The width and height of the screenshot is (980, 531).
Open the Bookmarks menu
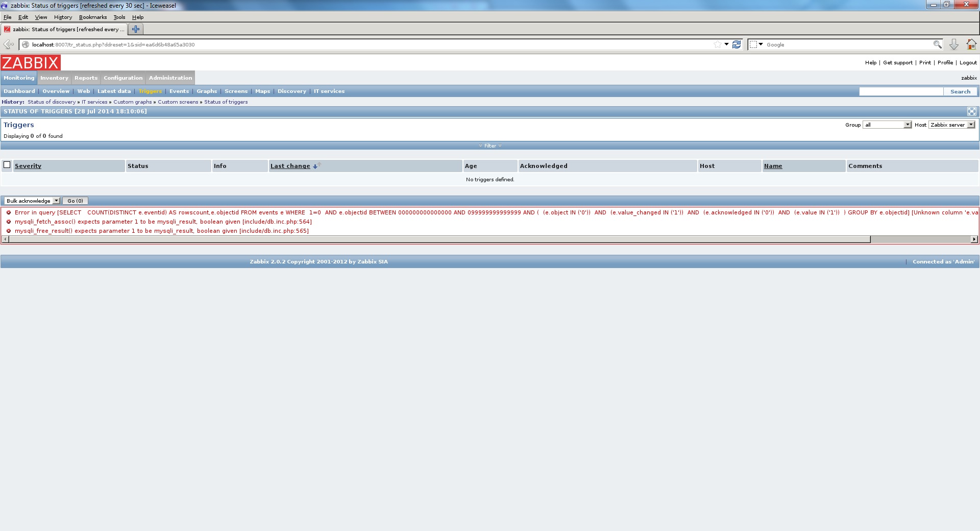tap(93, 17)
